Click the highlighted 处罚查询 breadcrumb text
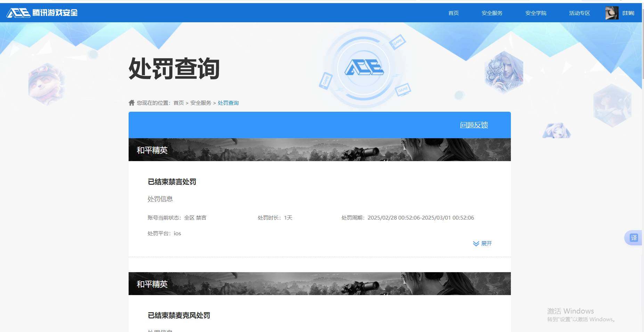 pyautogui.click(x=228, y=103)
